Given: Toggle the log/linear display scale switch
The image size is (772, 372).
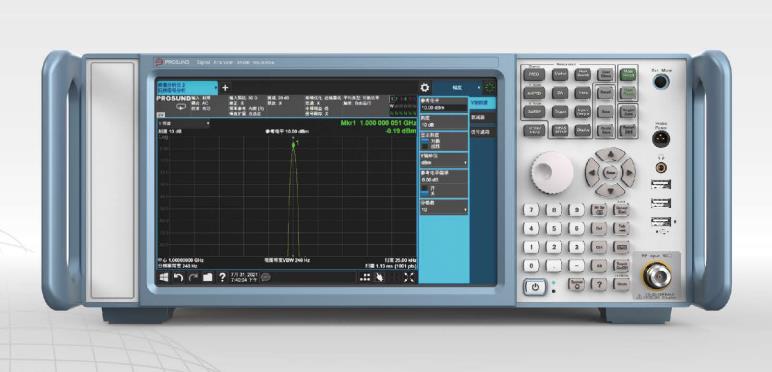Looking at the screenshot, I should point(424,144).
